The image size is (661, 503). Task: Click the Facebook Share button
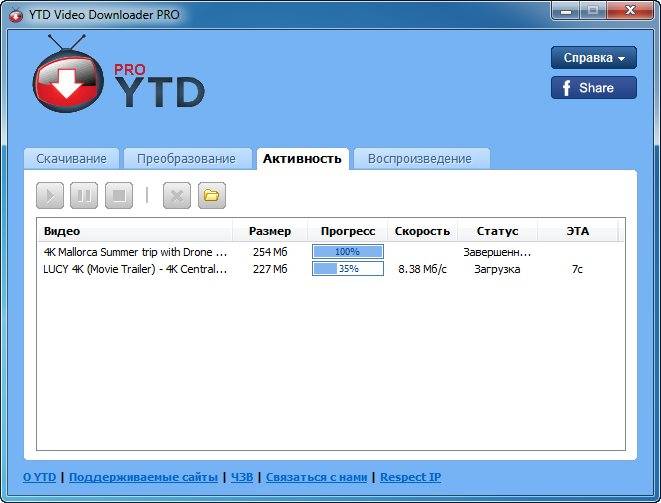point(594,88)
